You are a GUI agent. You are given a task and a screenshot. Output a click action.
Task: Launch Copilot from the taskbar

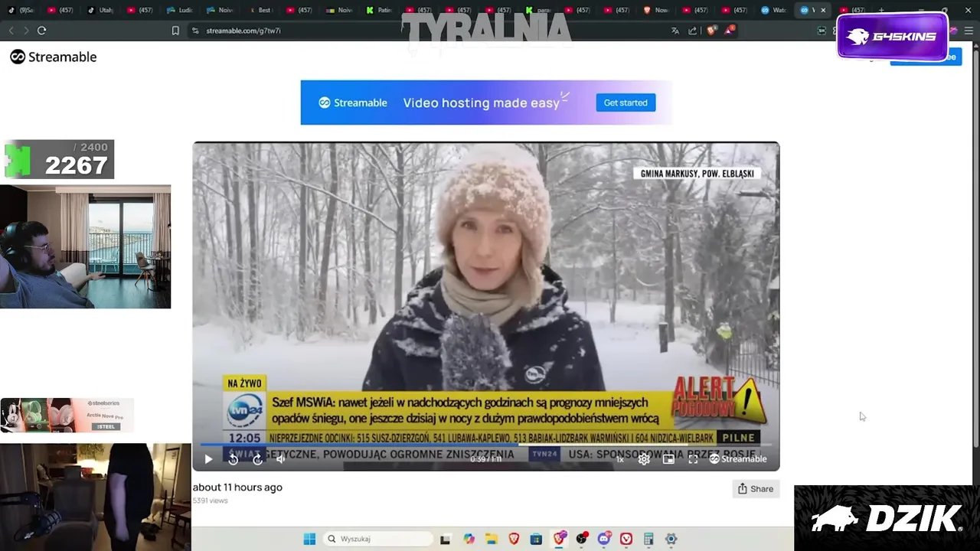(469, 539)
